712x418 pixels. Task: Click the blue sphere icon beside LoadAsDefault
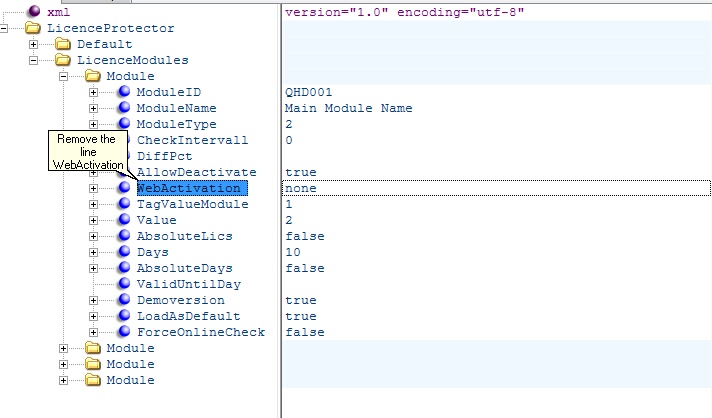pyautogui.click(x=124, y=315)
